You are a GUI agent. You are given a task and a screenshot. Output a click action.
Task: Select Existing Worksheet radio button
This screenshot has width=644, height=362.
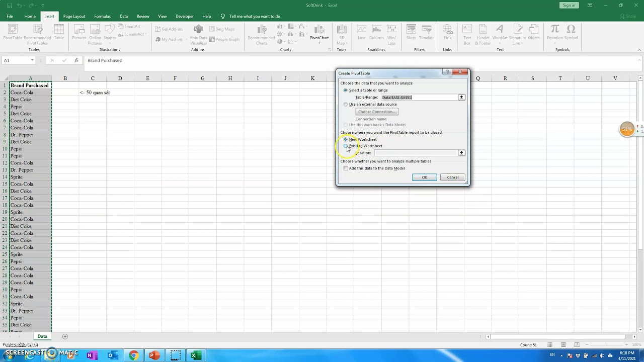[346, 146]
